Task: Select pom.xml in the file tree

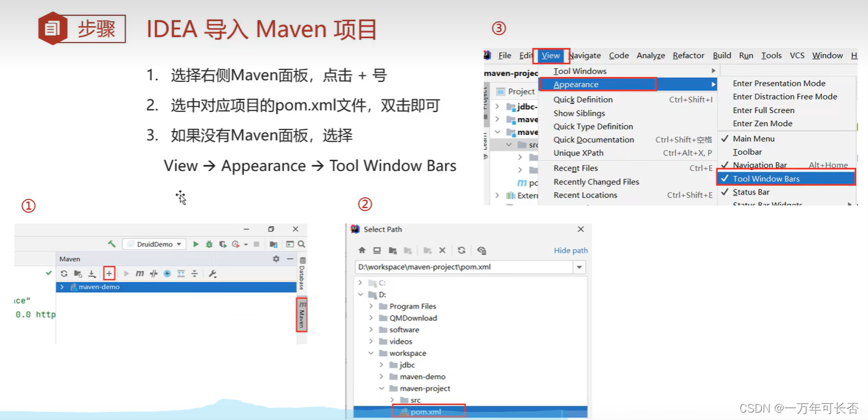Action: 426,412
